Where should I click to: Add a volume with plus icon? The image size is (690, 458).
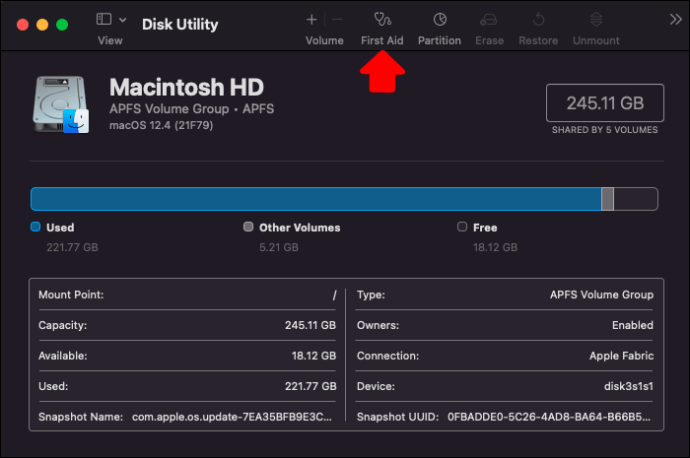point(311,19)
